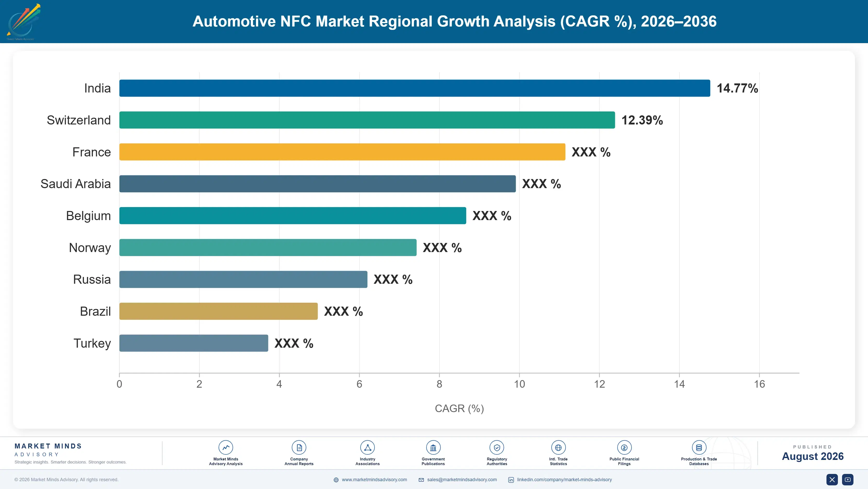Viewport: 868px width, 489px height.
Task: Click the Intl. Trade Statistics globe icon
Action: coord(558,447)
